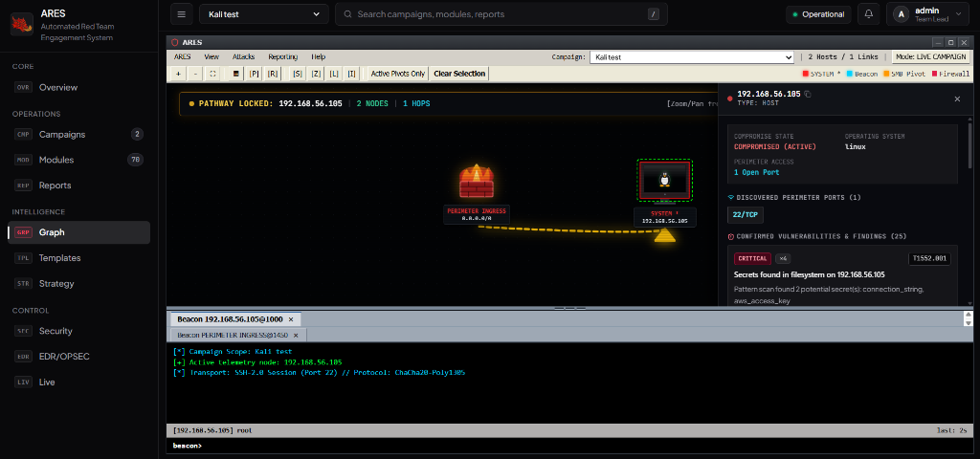980x459 pixels.
Task: Focus the search campaigns, modules, reports field
Action: [501, 14]
